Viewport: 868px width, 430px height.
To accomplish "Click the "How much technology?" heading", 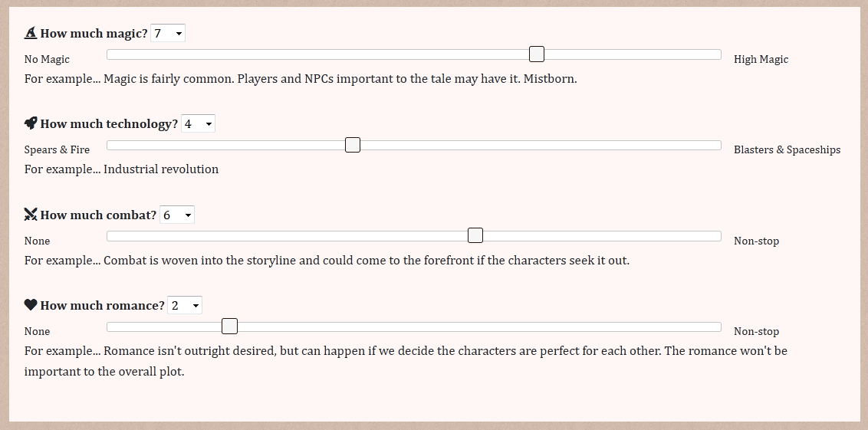I will 109,124.
